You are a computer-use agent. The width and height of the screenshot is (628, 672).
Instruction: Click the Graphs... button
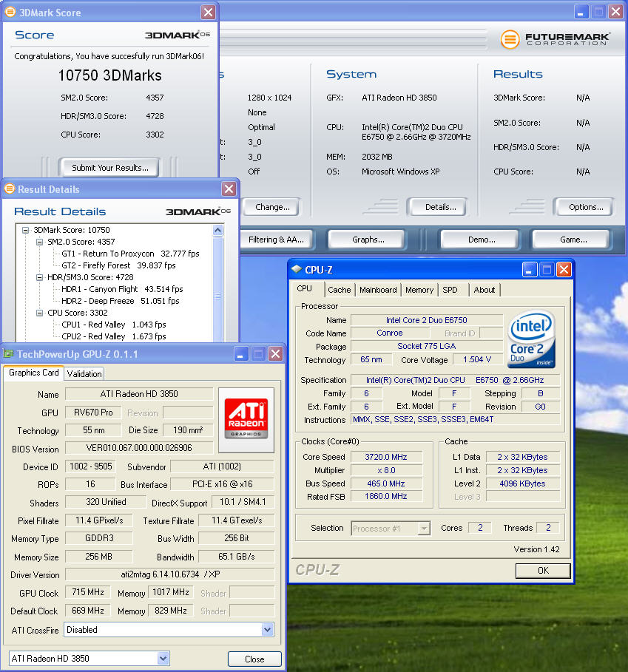[368, 240]
